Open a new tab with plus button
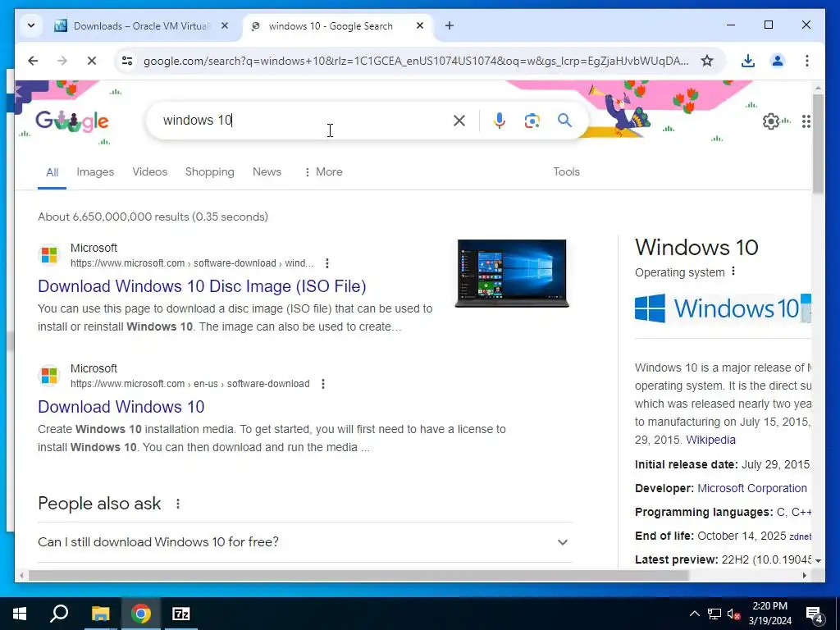Screen dimensions: 840x630 coord(450,25)
